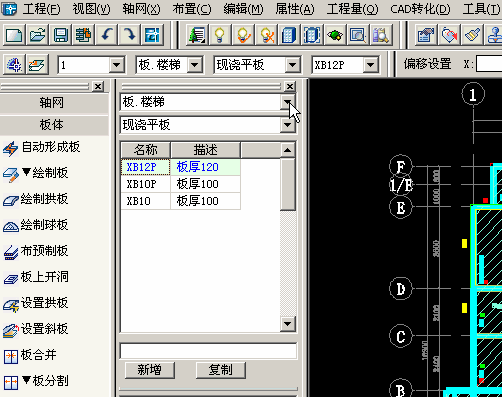Click the green bird-eye view icon
Viewport: 502px width, 397px height.
[335, 35]
